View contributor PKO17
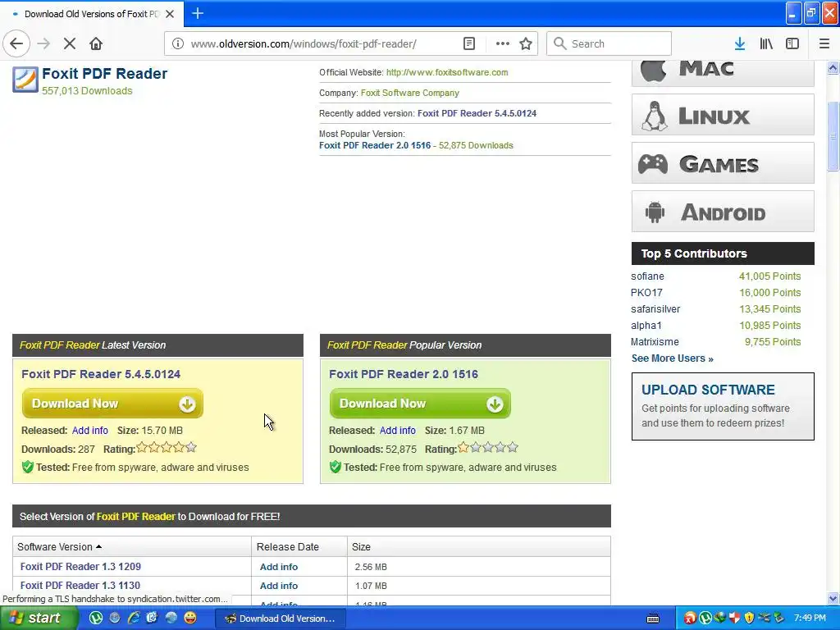Image resolution: width=840 pixels, height=630 pixels. tap(646, 293)
